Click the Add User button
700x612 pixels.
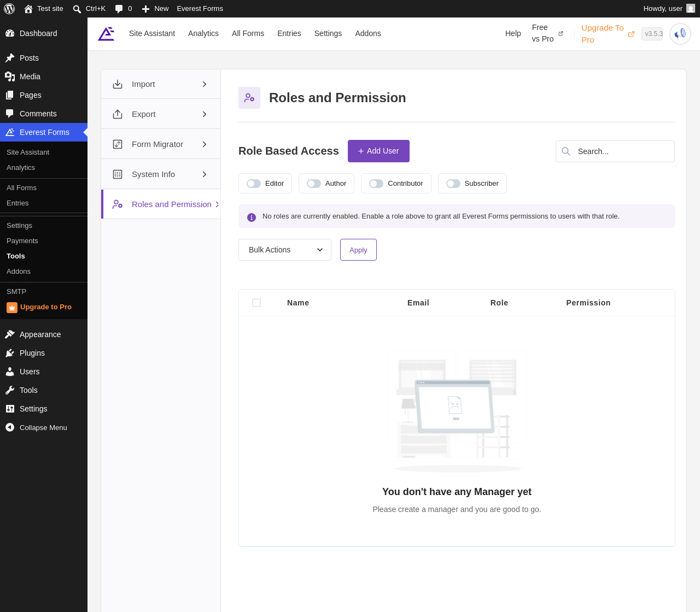click(378, 151)
